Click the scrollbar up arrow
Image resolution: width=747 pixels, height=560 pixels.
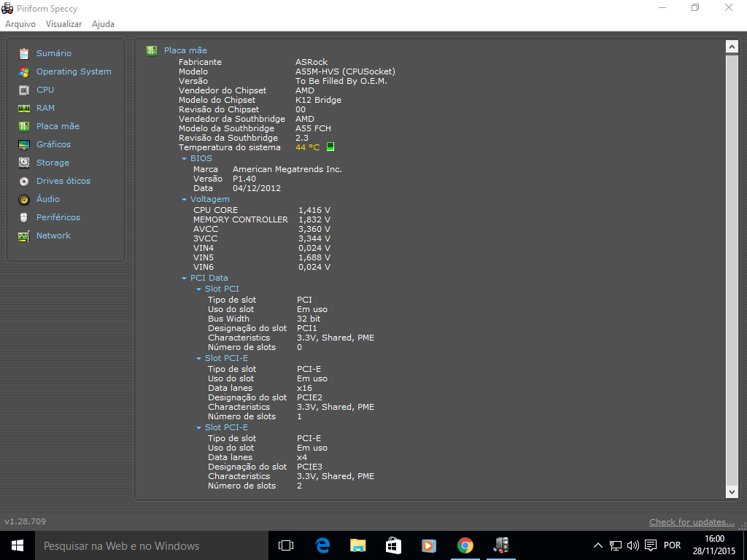tap(732, 47)
